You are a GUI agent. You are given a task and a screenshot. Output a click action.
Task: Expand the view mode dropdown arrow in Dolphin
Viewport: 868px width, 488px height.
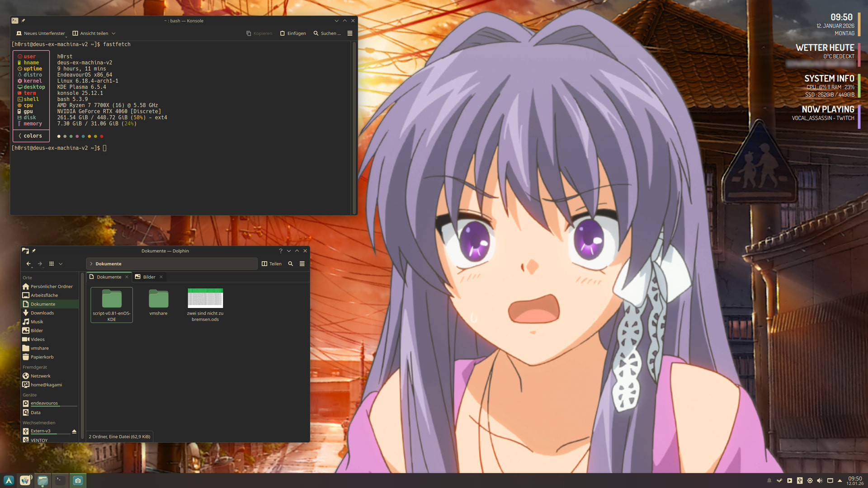pos(61,264)
